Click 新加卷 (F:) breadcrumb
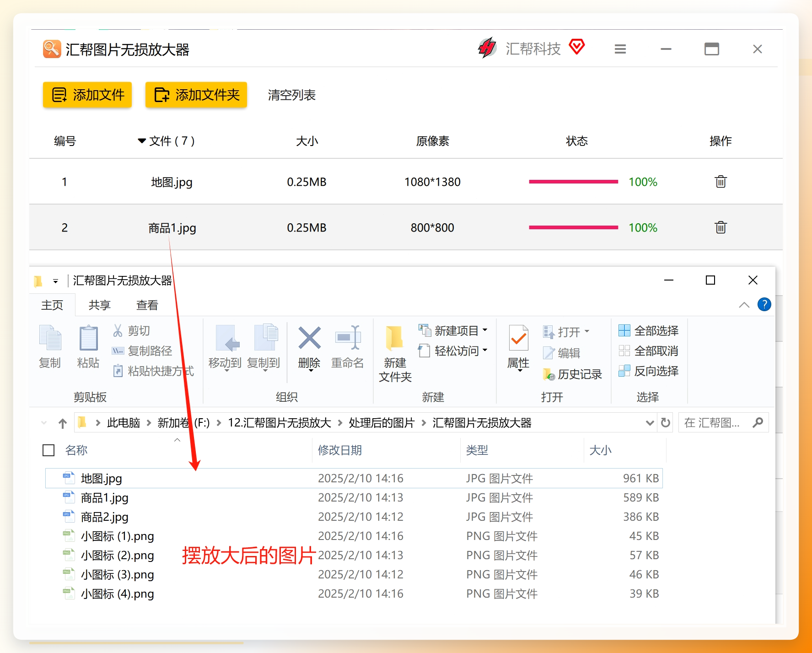The image size is (812, 653). 183,423
